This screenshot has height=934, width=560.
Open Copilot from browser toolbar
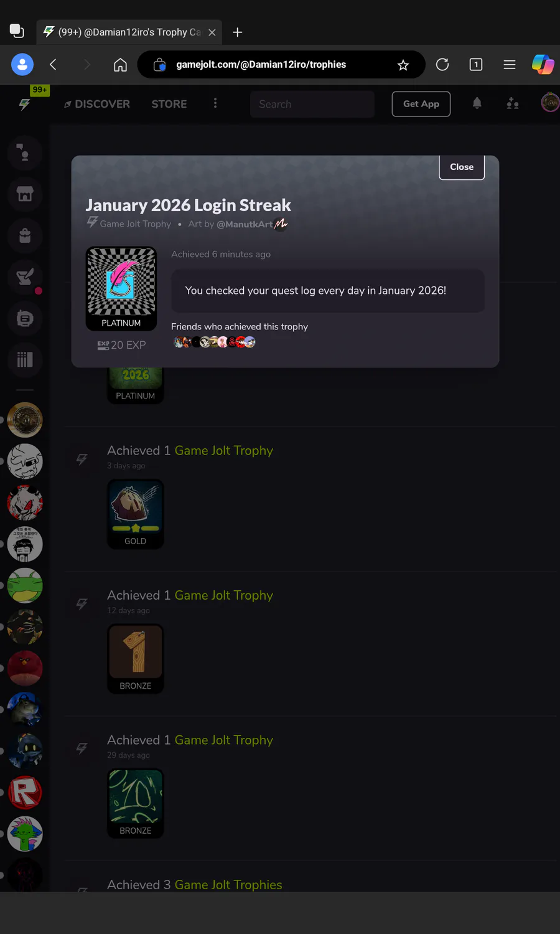tap(543, 65)
